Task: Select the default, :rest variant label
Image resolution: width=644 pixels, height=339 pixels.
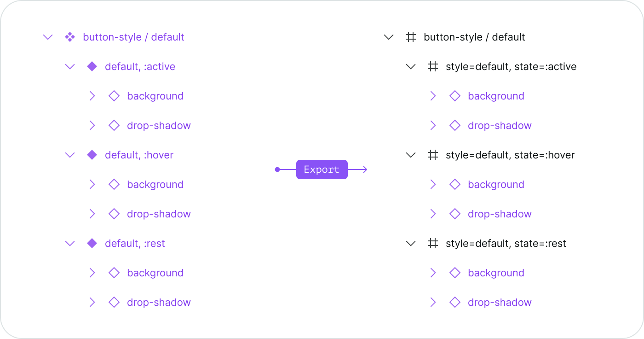Action: (x=135, y=244)
